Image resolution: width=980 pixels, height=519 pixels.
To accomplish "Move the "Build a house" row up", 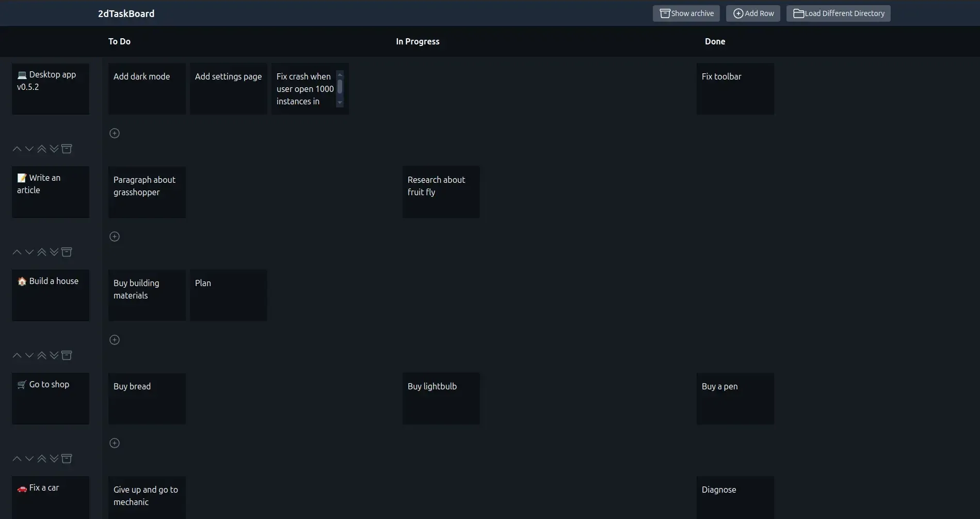I will (16, 355).
